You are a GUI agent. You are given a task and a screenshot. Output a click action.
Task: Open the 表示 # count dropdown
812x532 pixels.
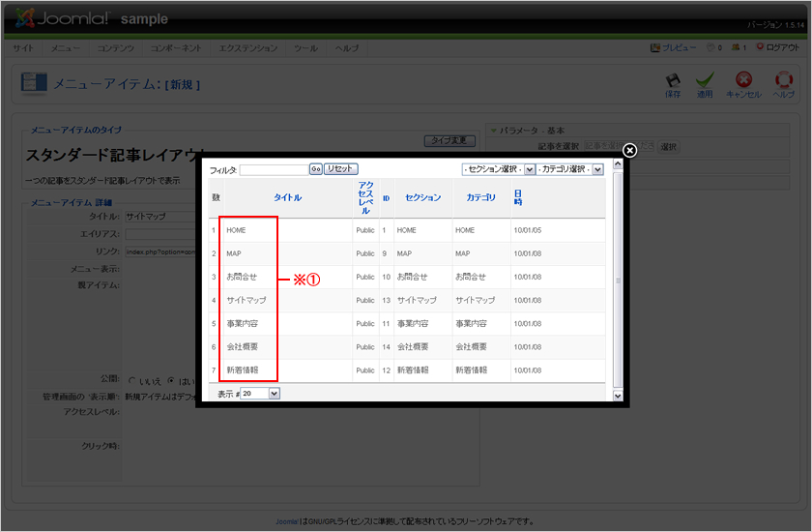(260, 394)
